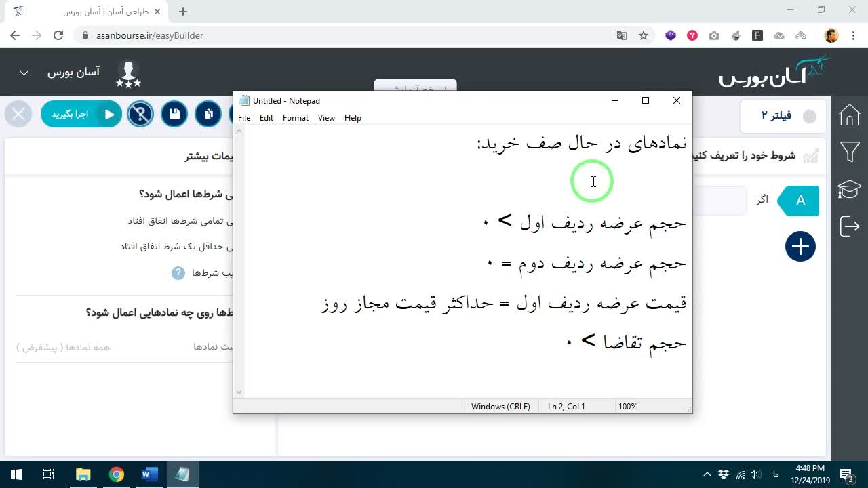
Task: Save the filter with the floppy disk icon
Action: [x=174, y=115]
